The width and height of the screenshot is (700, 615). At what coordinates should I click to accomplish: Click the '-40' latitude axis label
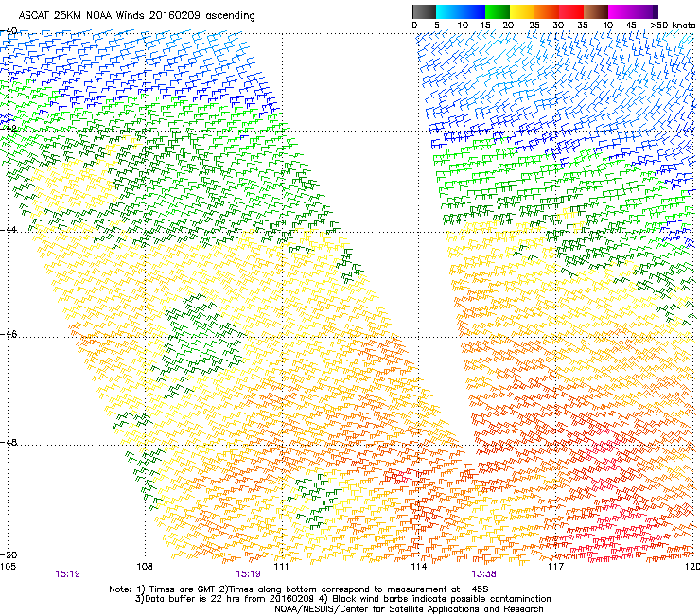[x=9, y=31]
